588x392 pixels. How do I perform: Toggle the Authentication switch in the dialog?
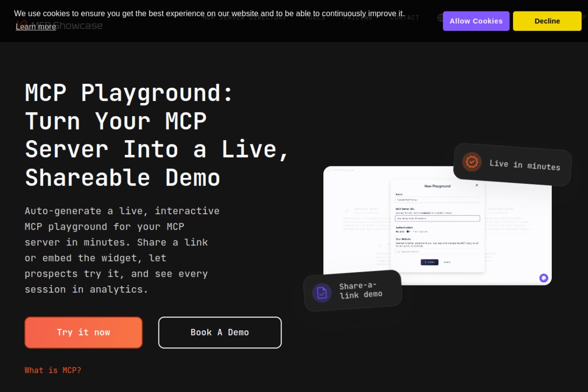(408, 232)
